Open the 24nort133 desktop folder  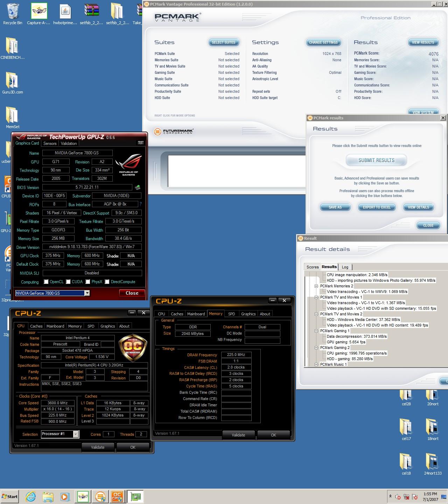pos(433,464)
